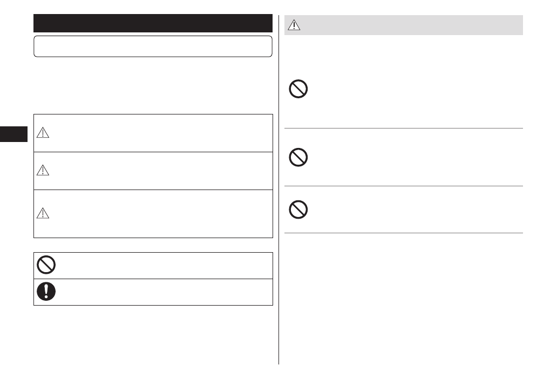Click the blank area of the second warning row
The image size is (557, 392).
162,171
